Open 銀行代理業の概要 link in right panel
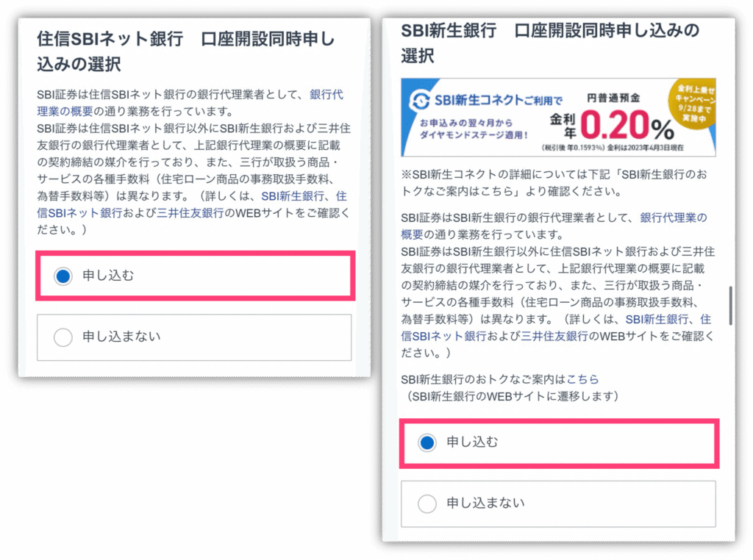The height and width of the screenshot is (560, 753). click(554, 226)
